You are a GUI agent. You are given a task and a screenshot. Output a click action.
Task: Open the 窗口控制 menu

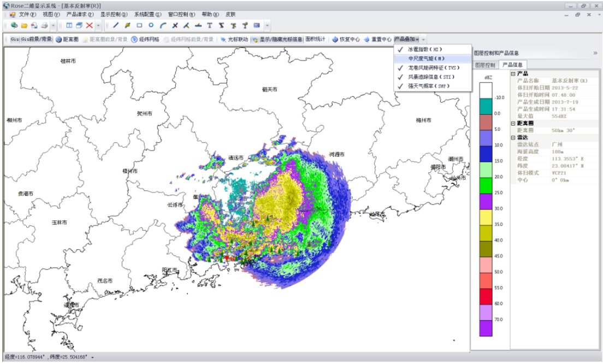[x=181, y=15]
